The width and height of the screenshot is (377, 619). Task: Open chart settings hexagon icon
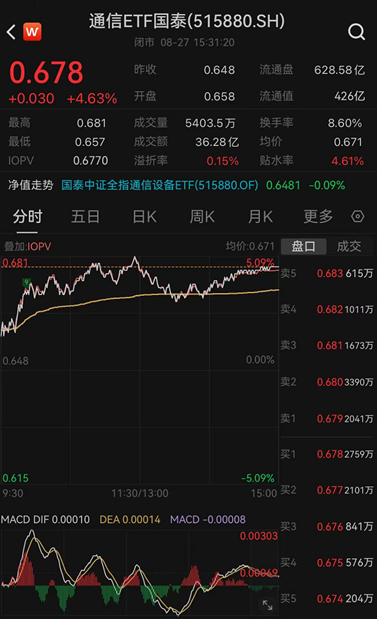(x=358, y=216)
